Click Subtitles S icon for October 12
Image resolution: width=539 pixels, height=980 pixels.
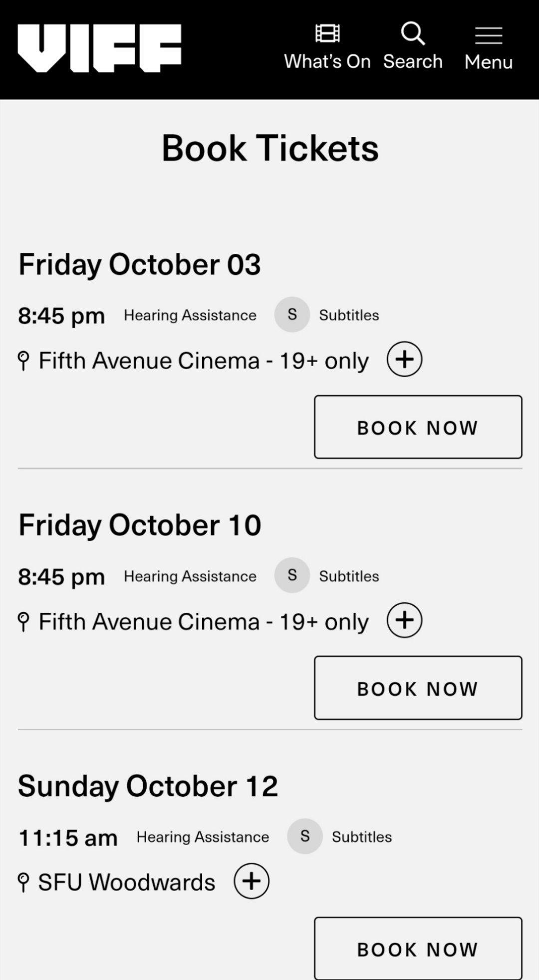click(x=305, y=836)
